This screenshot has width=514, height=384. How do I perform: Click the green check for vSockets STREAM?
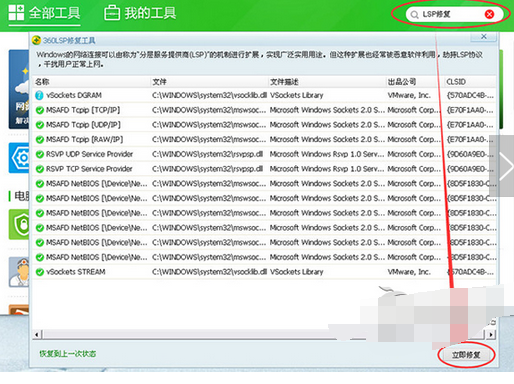pos(40,272)
